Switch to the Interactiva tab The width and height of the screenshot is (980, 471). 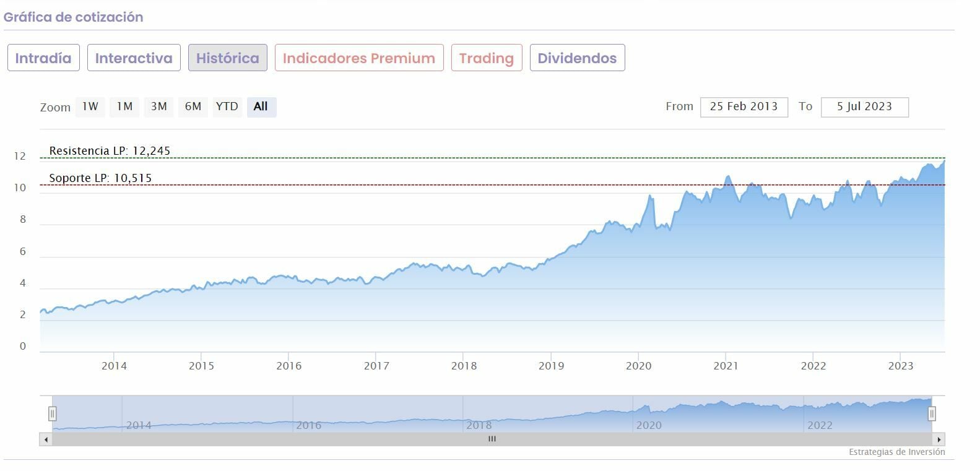[134, 58]
